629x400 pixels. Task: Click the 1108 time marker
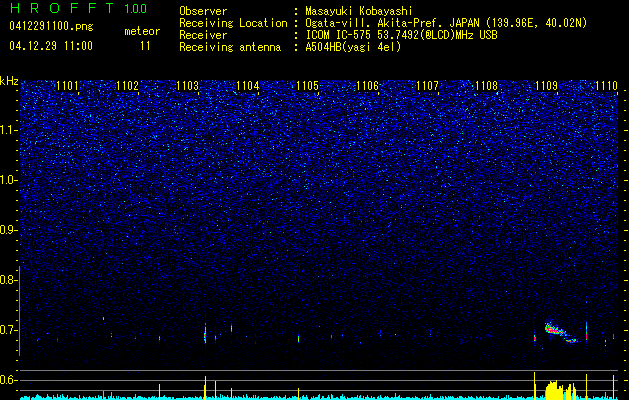(487, 86)
